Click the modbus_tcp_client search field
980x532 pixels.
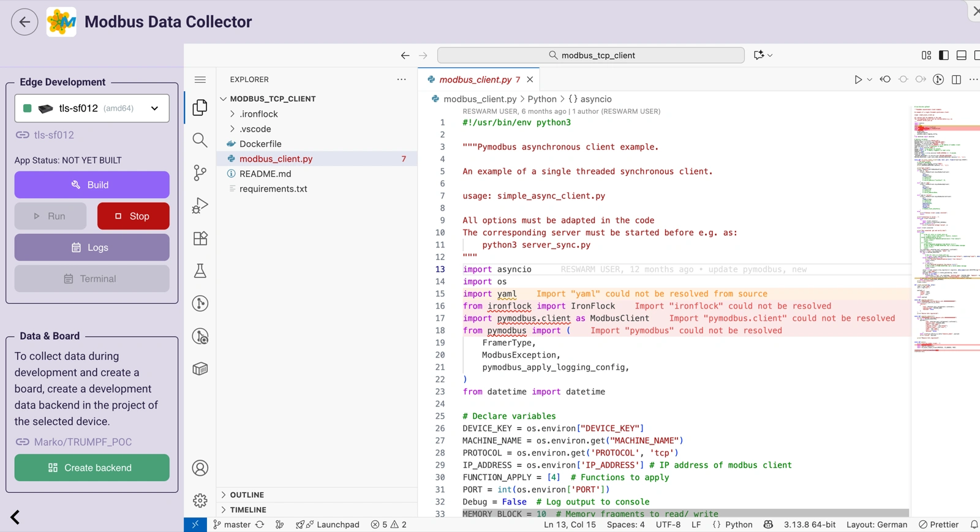591,55
